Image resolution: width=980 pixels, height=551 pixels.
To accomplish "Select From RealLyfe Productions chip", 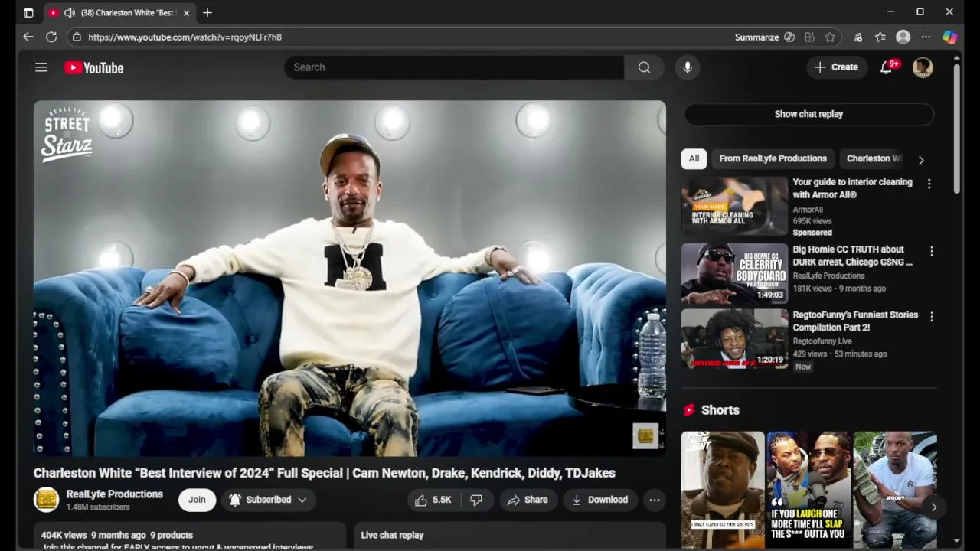I will coord(773,158).
